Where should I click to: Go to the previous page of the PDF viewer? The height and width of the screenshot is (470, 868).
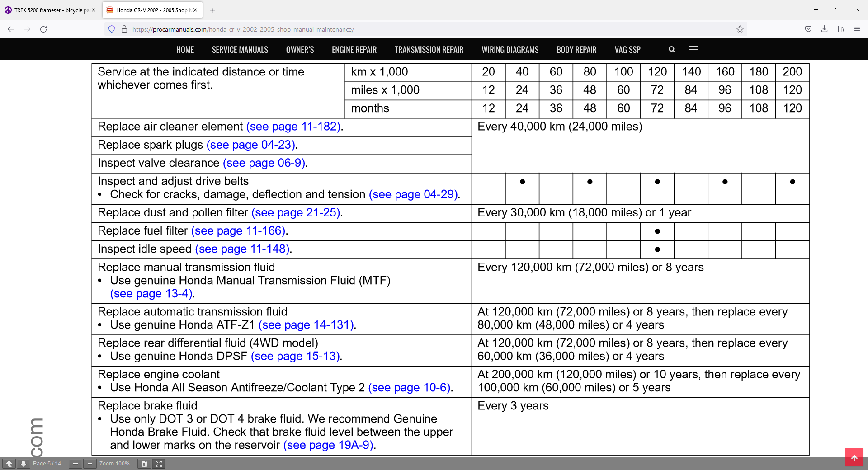coord(9,463)
